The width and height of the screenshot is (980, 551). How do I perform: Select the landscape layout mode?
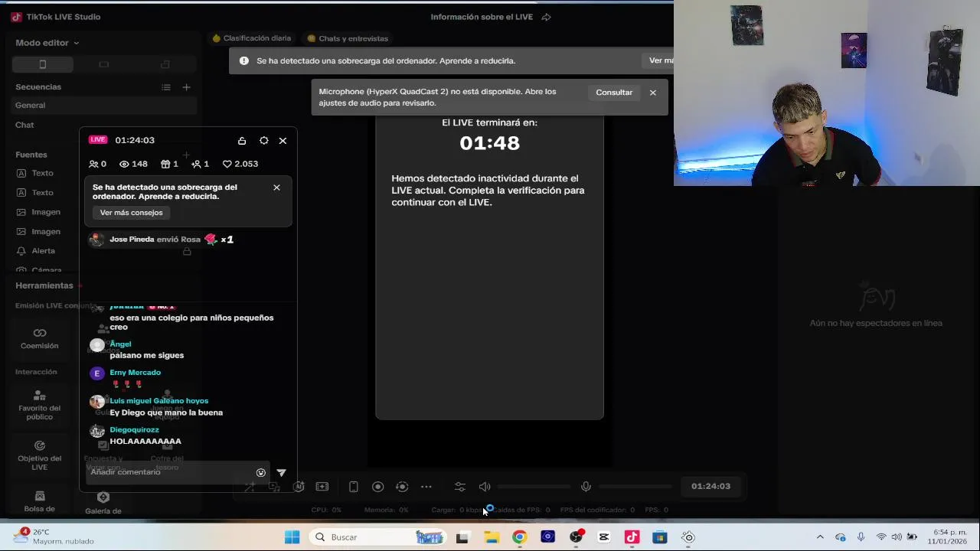click(x=104, y=64)
